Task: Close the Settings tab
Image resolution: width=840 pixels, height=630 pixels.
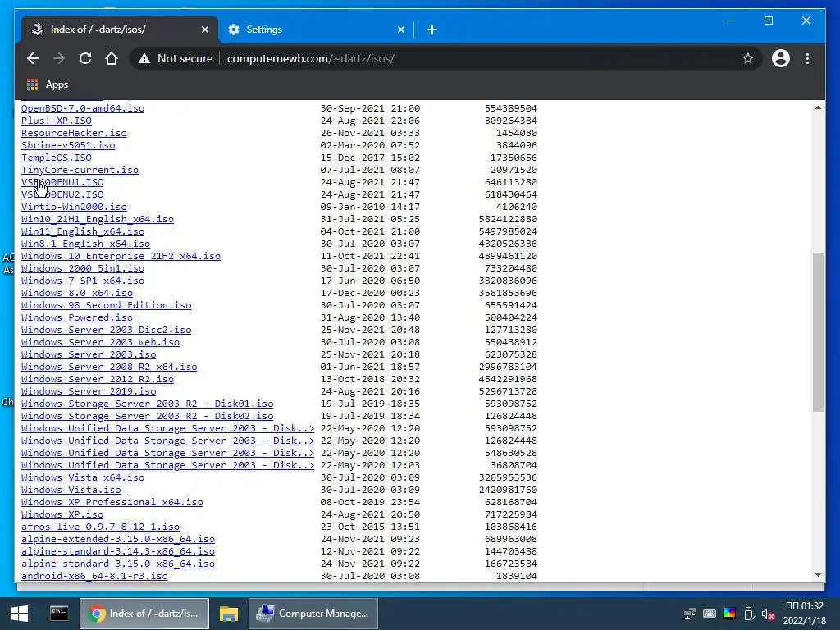Action: 400,30
